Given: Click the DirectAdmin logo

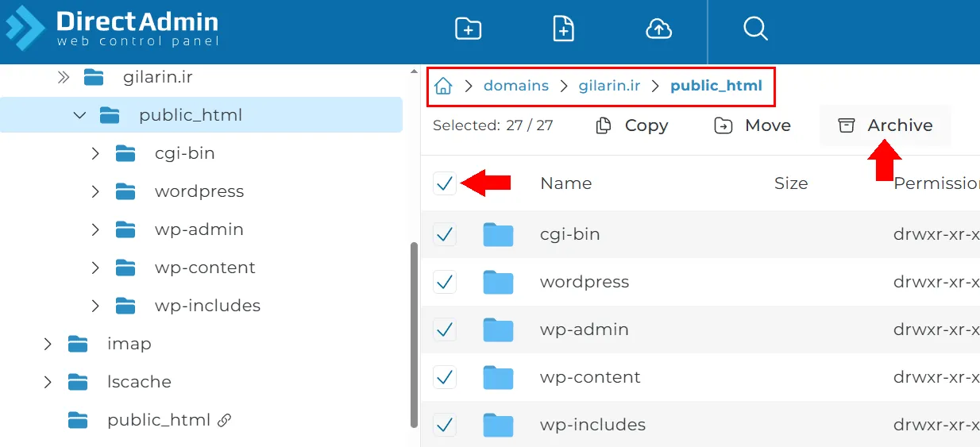Looking at the screenshot, I should (112, 29).
